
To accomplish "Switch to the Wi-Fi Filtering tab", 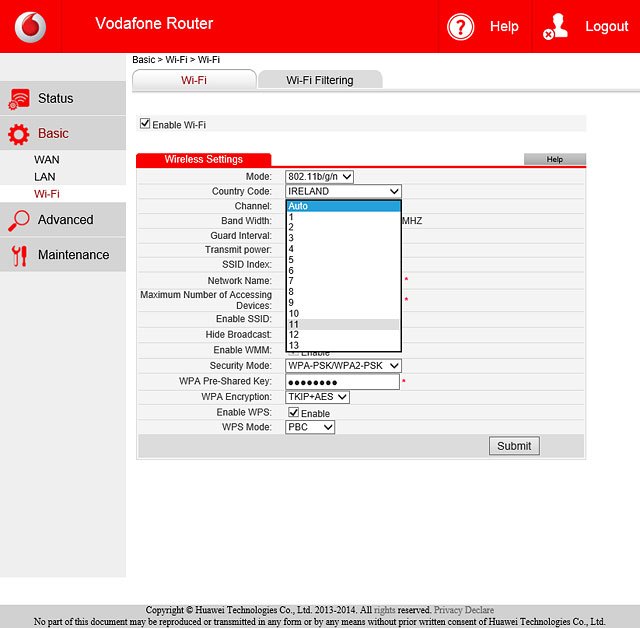I will click(x=320, y=80).
